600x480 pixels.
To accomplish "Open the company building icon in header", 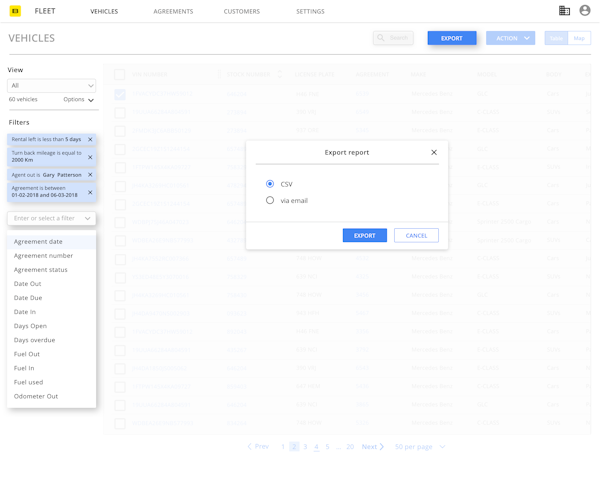I will coord(564,11).
